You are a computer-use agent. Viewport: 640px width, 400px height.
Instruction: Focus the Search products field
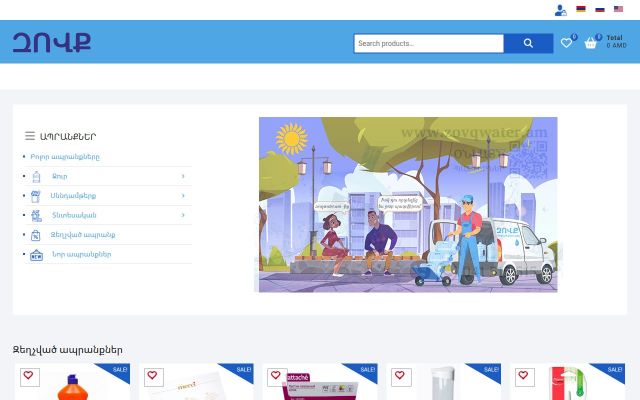[429, 43]
